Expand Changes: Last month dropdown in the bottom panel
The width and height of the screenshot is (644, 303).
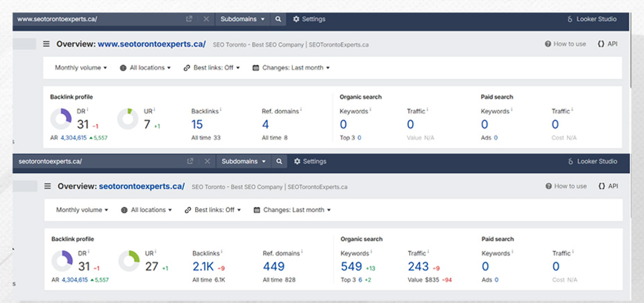click(292, 210)
